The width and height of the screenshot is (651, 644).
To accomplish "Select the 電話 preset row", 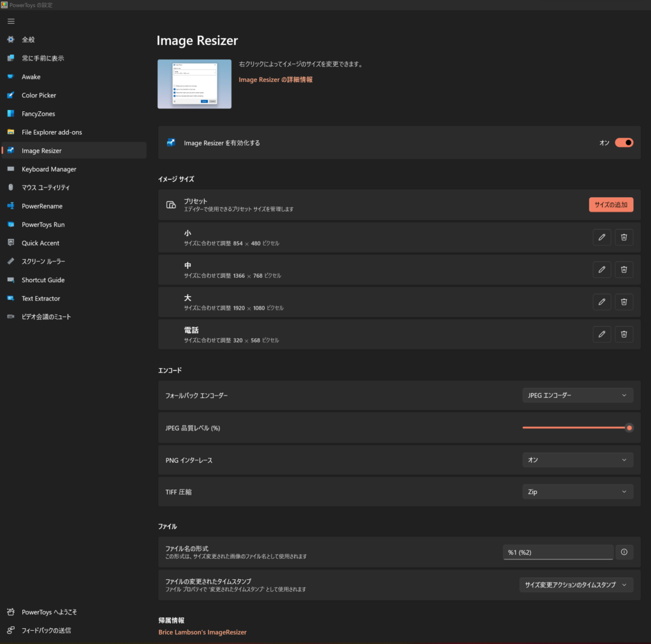I will click(399, 334).
